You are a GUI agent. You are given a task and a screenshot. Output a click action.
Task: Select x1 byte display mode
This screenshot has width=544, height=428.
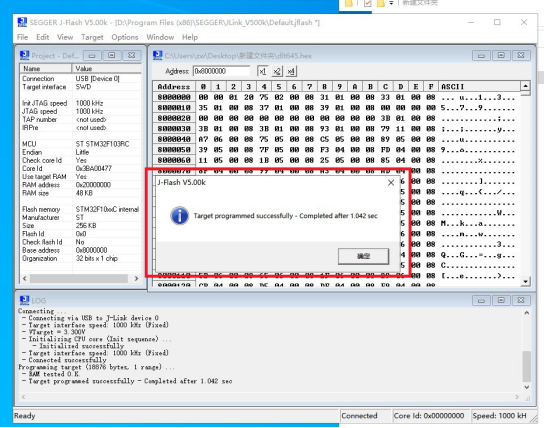263,71
